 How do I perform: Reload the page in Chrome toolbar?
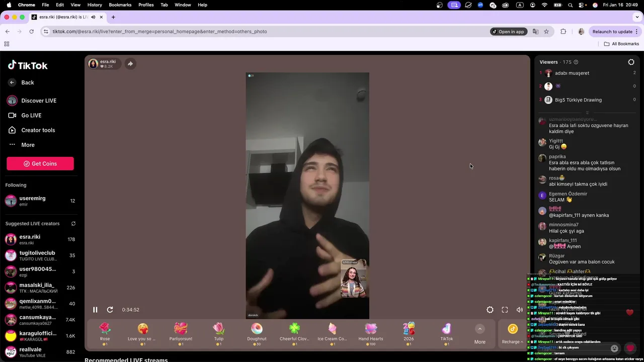click(x=31, y=32)
